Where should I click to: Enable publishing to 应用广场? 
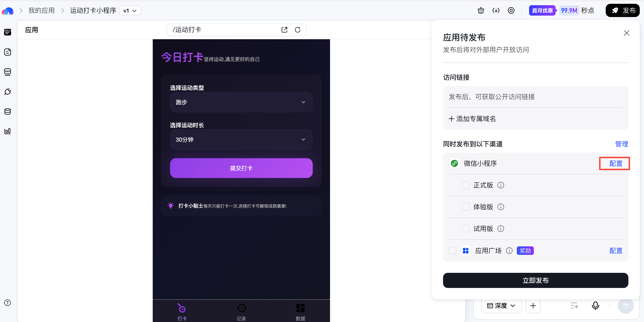point(452,251)
